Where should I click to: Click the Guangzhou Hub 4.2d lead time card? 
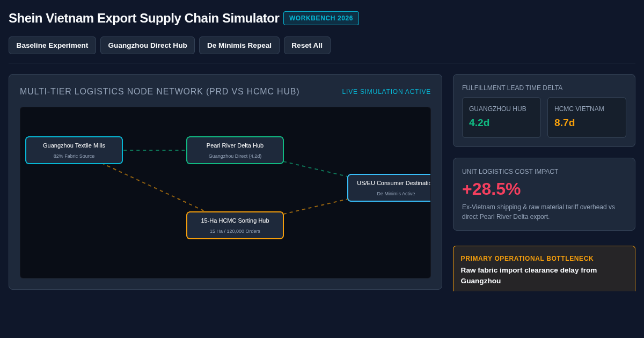501,117
